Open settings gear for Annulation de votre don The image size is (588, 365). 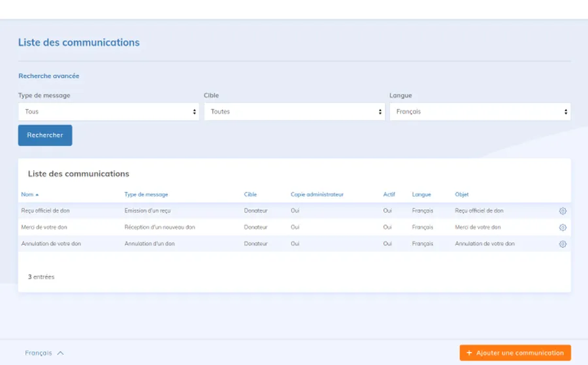[563, 244]
